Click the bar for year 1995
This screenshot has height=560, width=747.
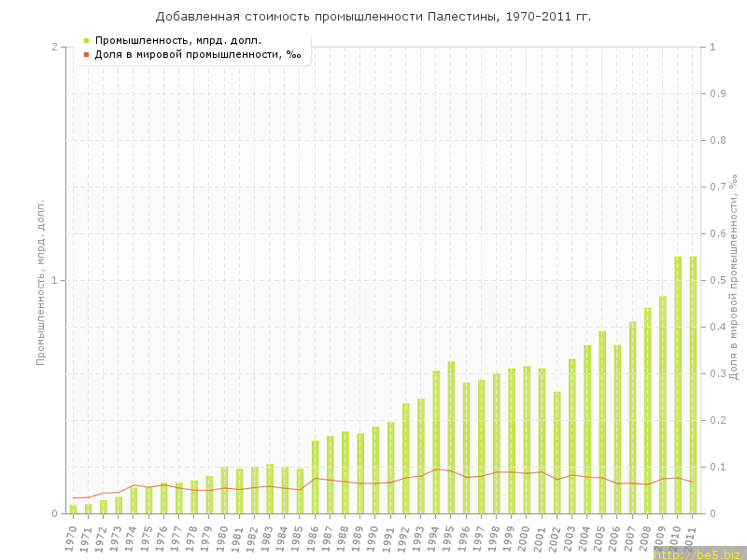coord(451,437)
